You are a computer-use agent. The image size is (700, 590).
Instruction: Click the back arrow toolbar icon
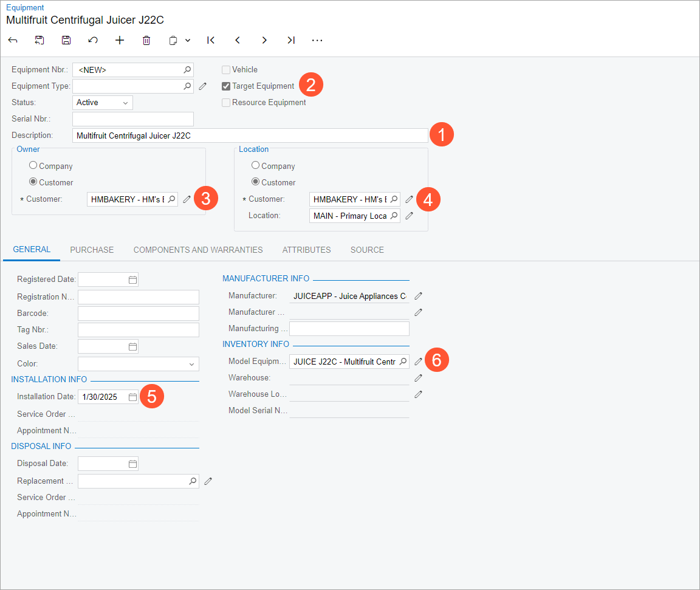[13, 40]
